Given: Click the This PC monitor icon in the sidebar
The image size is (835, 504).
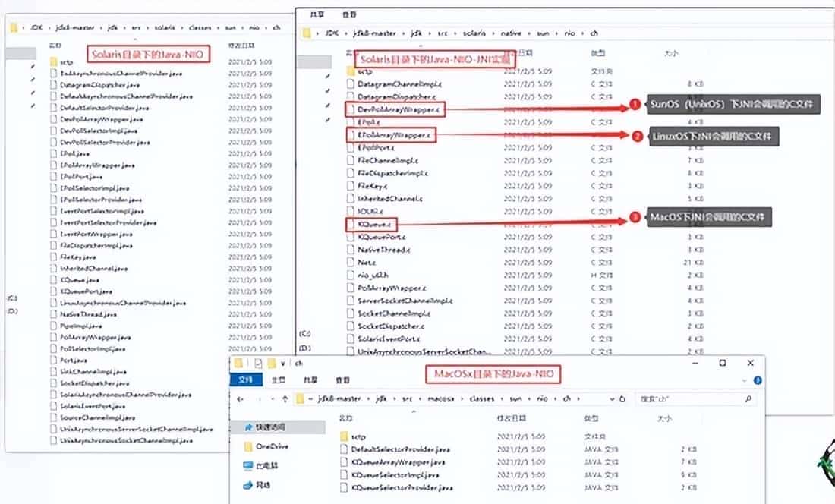Looking at the screenshot, I should (x=248, y=466).
